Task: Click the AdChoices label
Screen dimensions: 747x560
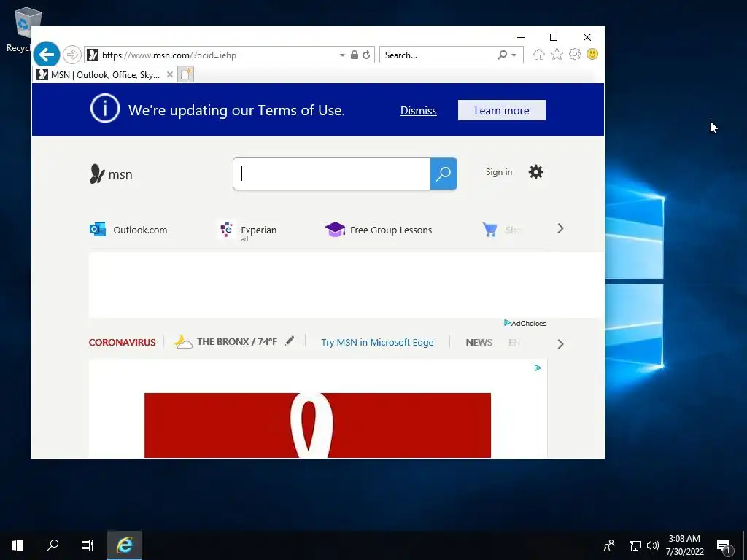Action: point(529,323)
